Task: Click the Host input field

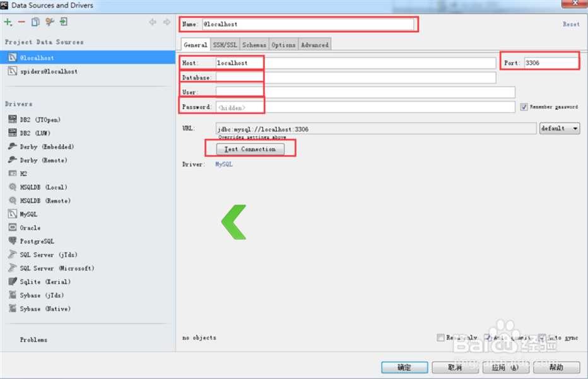Action: click(356, 63)
